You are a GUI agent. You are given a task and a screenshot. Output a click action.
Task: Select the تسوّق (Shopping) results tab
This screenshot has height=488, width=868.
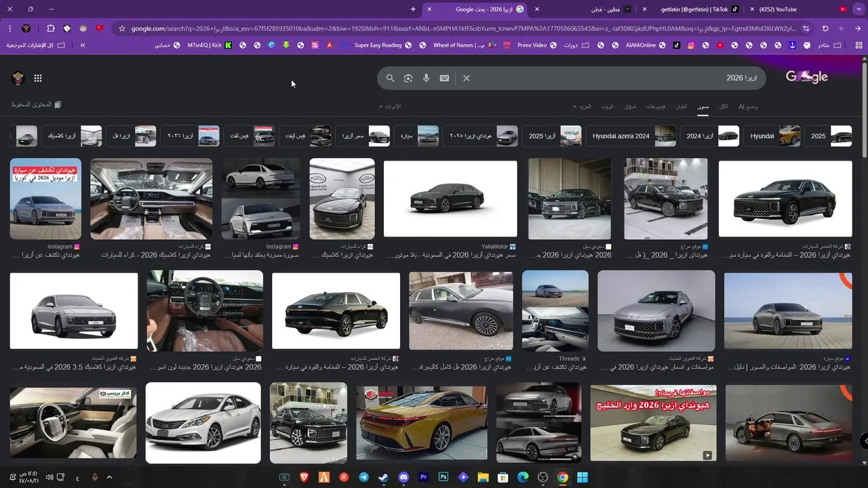pyautogui.click(x=630, y=106)
